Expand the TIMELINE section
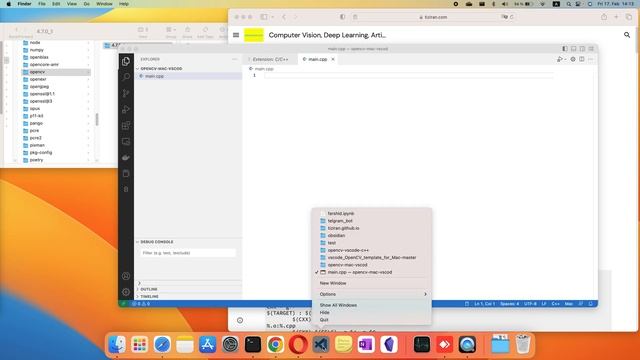 (150, 296)
